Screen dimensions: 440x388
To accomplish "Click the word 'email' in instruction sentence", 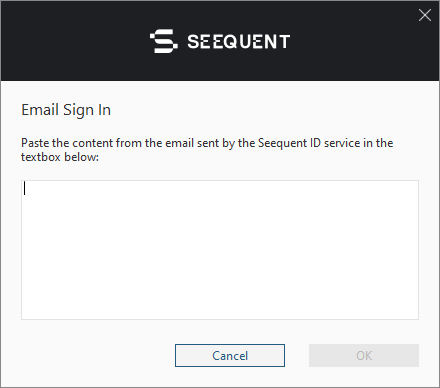I will pos(180,143).
